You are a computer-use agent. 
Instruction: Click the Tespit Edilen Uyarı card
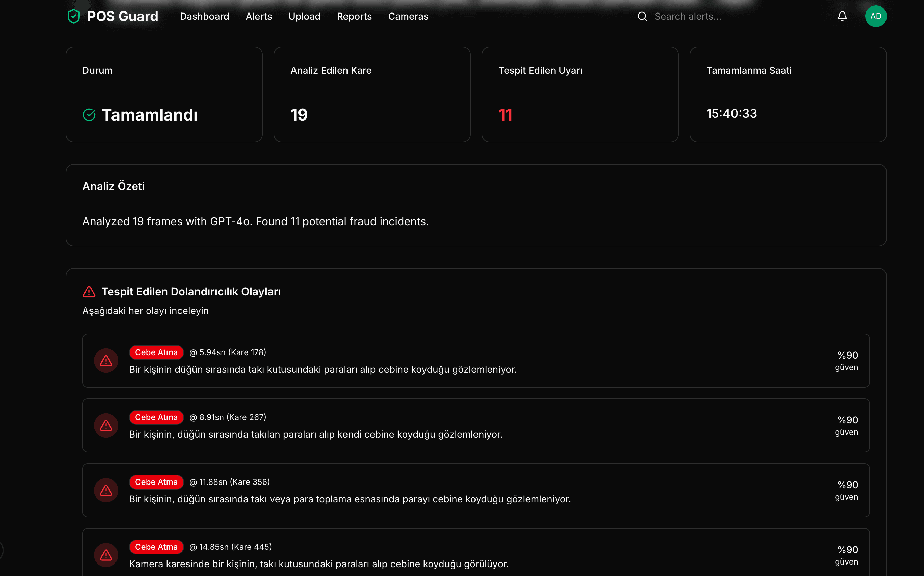point(580,95)
